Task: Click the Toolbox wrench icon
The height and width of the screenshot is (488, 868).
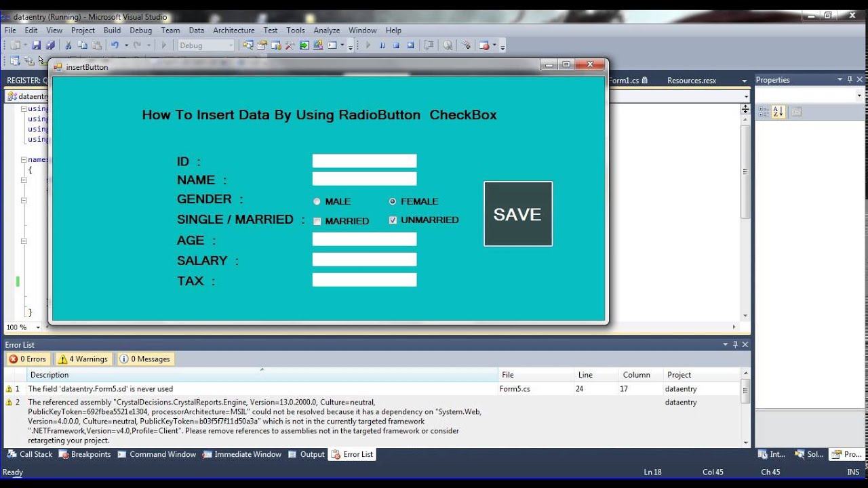Action: pyautogui.click(x=290, y=45)
